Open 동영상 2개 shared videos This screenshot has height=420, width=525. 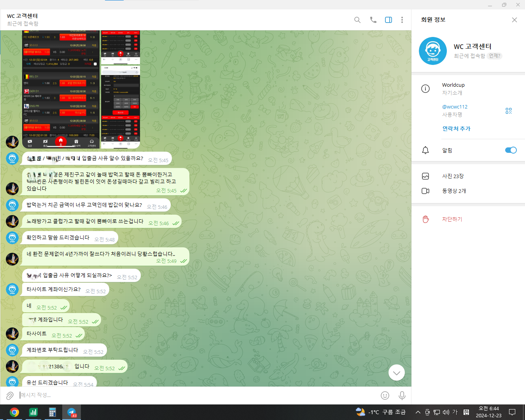454,191
